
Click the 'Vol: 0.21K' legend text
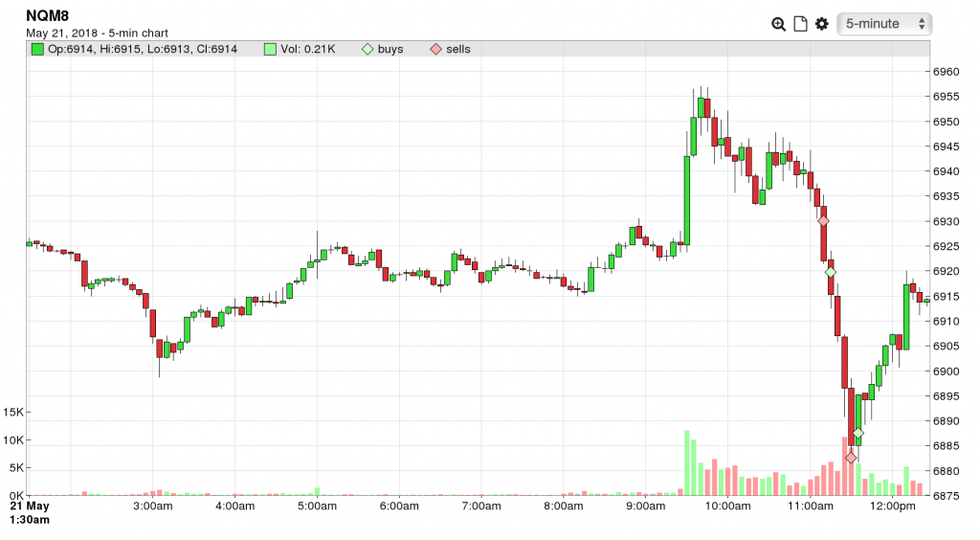coord(307,50)
